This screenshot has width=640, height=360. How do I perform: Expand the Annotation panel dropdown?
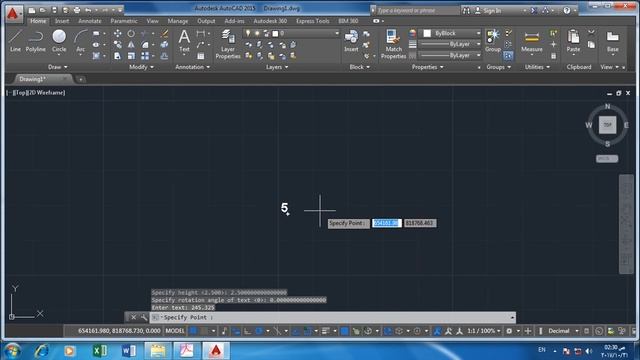192,67
